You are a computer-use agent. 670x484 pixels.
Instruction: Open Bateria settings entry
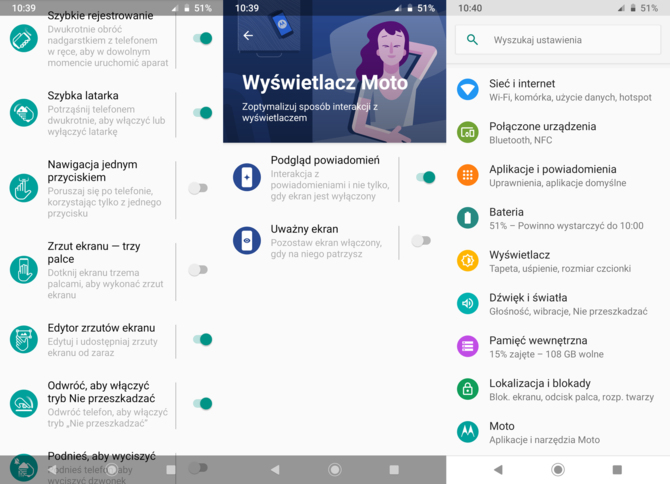pos(558,218)
